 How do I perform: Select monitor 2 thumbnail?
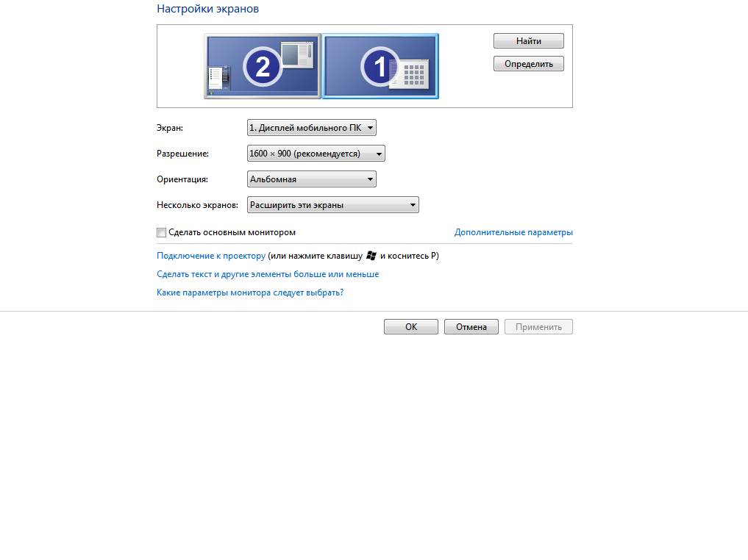pyautogui.click(x=263, y=66)
